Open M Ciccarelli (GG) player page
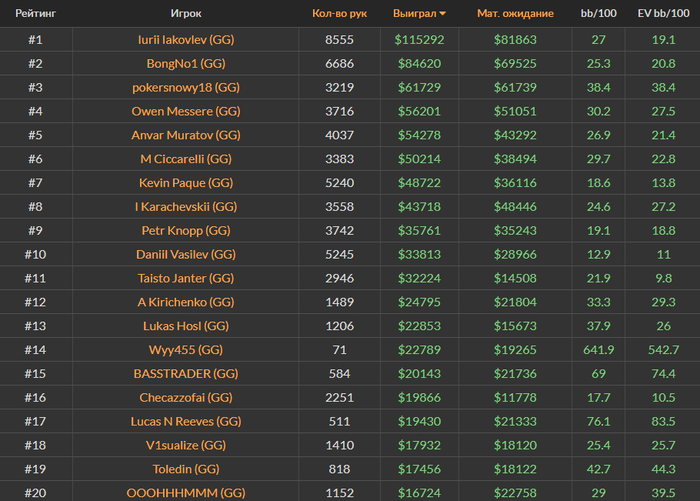This screenshot has width=700, height=501. tap(186, 159)
